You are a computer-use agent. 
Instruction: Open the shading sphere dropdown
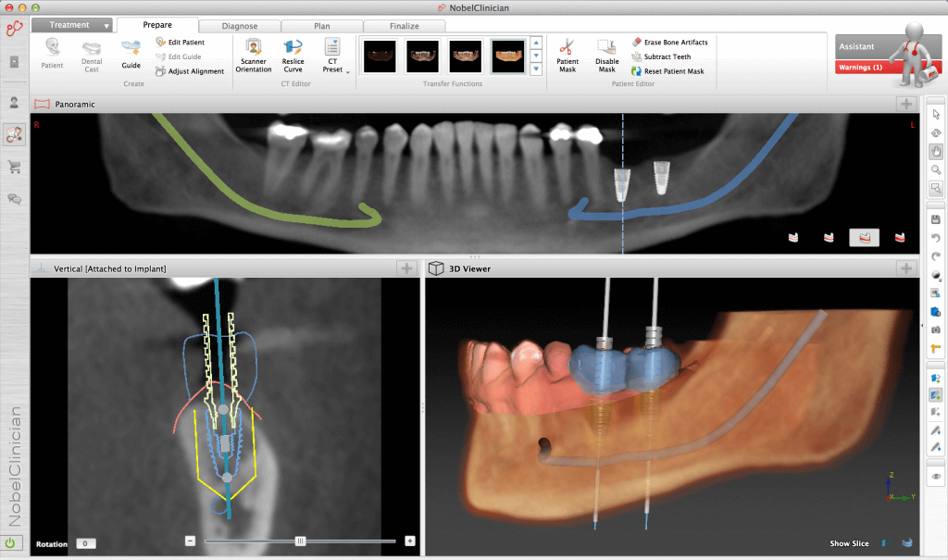click(x=937, y=275)
